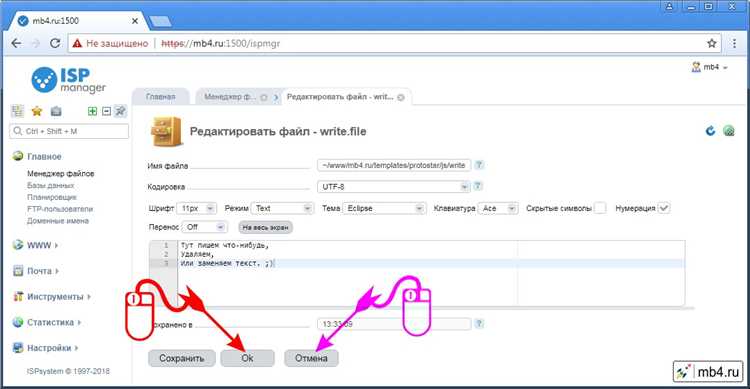
Task: Click the Ctrl + Shift + M search field
Action: coord(69,131)
